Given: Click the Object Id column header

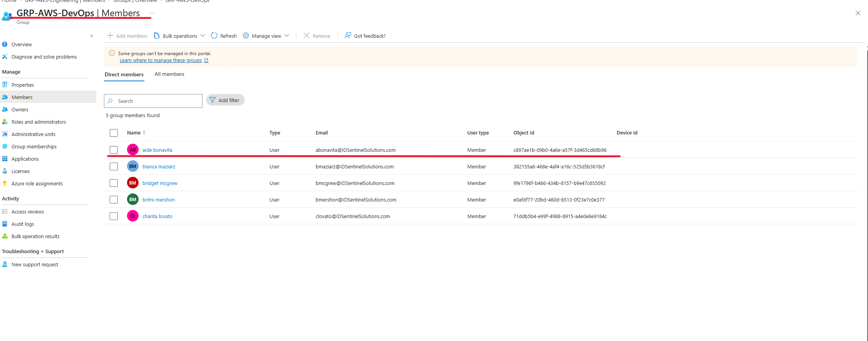Looking at the screenshot, I should (523, 133).
